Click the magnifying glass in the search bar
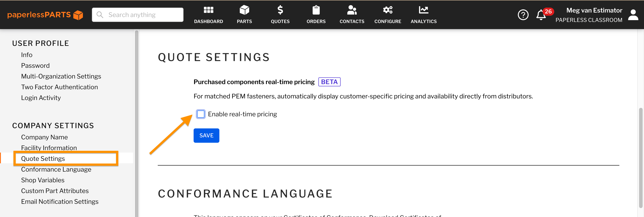This screenshot has height=217, width=644. coord(100,15)
